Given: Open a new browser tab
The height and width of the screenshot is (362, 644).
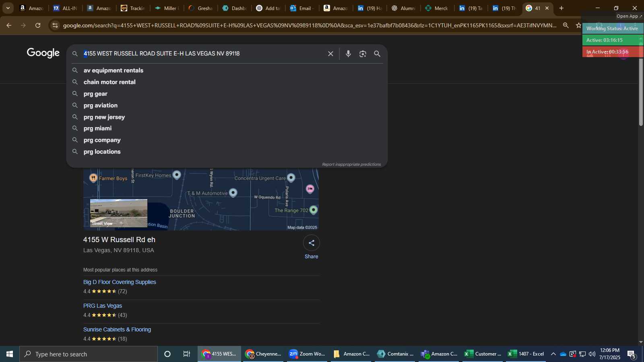Looking at the screenshot, I should (x=561, y=8).
